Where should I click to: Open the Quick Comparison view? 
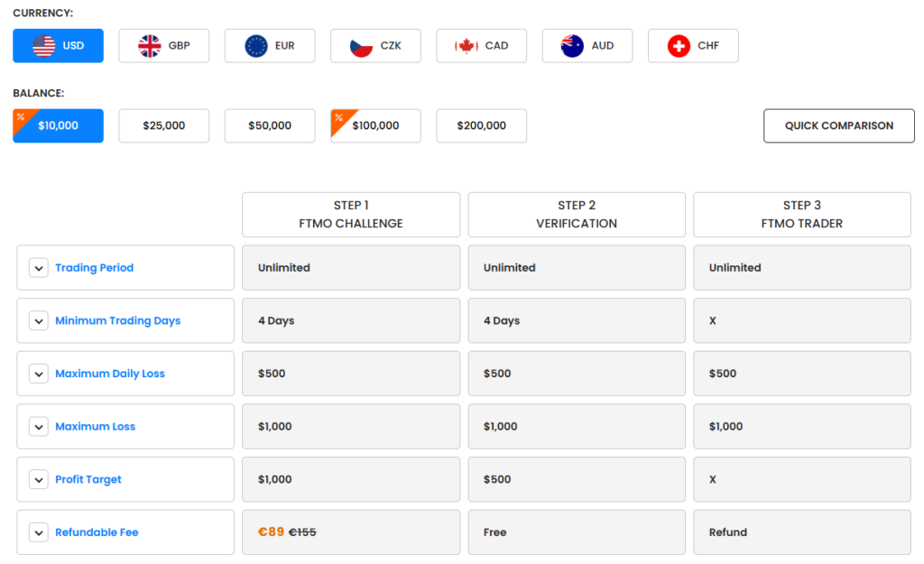(x=838, y=125)
